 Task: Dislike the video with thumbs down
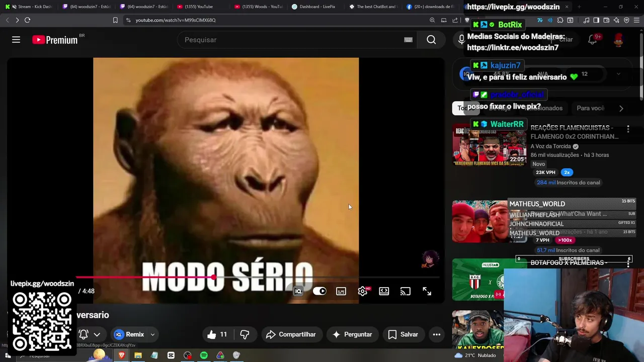(x=245, y=334)
